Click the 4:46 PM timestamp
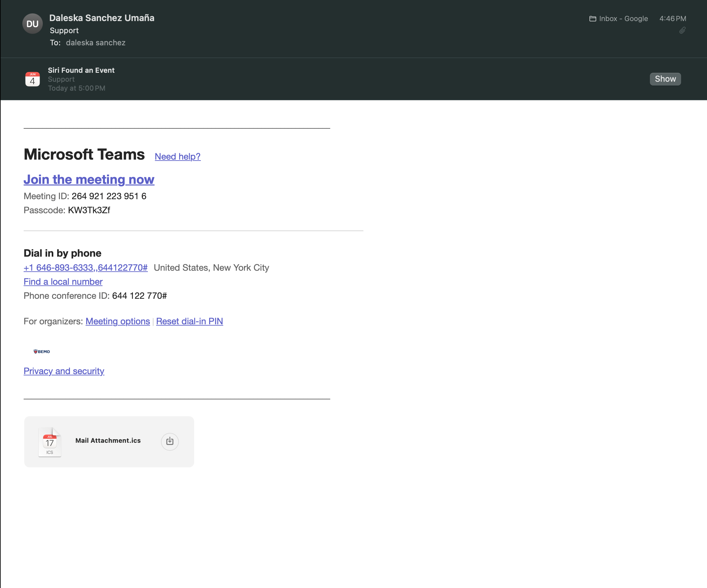Screen dimensions: 707x588 point(672,19)
